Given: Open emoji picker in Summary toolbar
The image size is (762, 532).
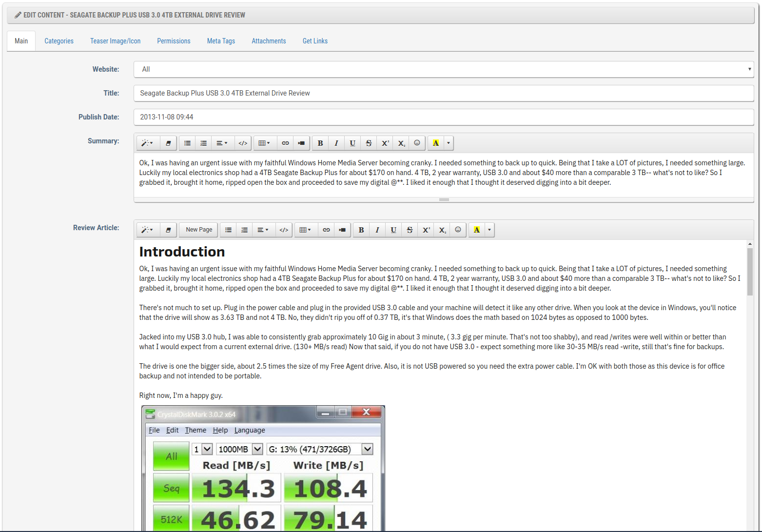Looking at the screenshot, I should tap(417, 143).
